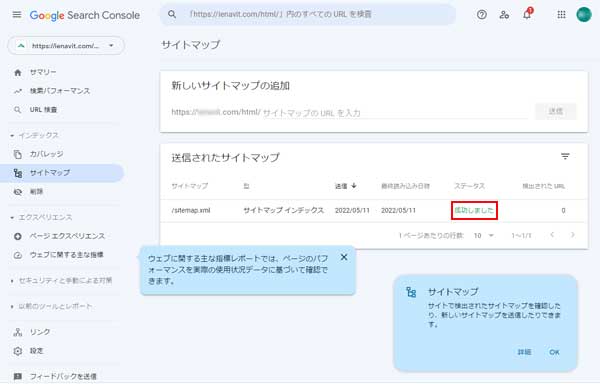This screenshot has width=600, height=384.
Task: Click the sitemap tree icon in sidebar
Action: click(x=18, y=173)
